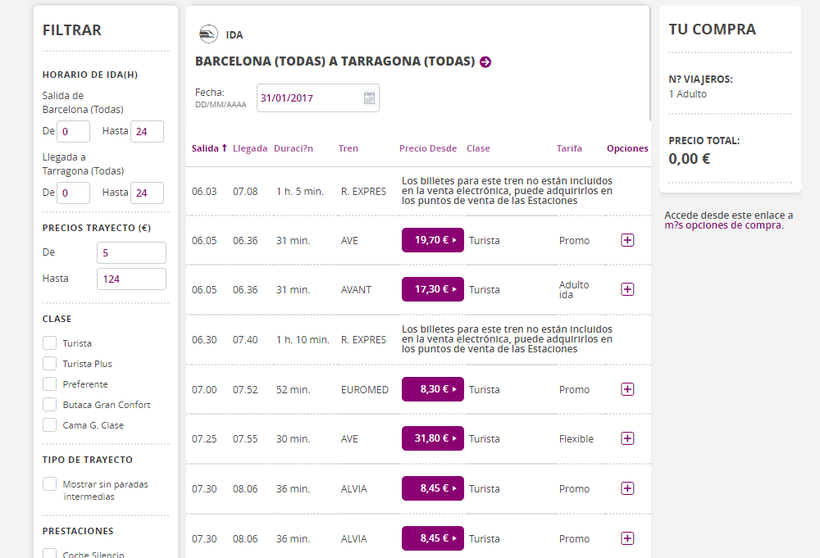This screenshot has height=558, width=820.
Task: Sort results by Precio Desde column
Action: tap(428, 149)
